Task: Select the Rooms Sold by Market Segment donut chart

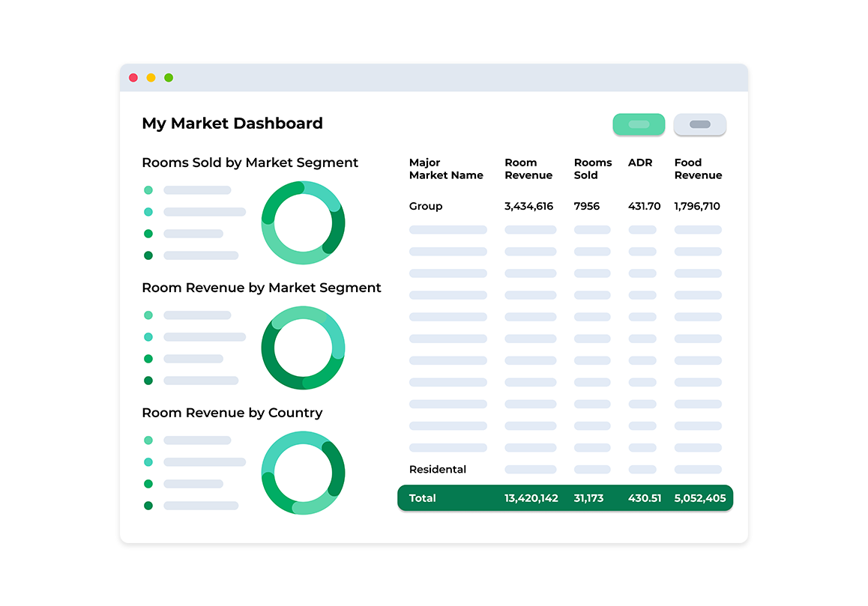Action: pos(303,223)
